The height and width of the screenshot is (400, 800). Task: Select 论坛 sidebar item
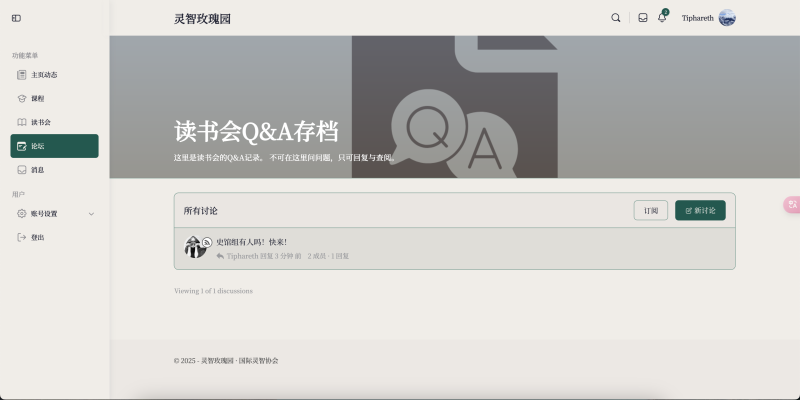point(55,146)
